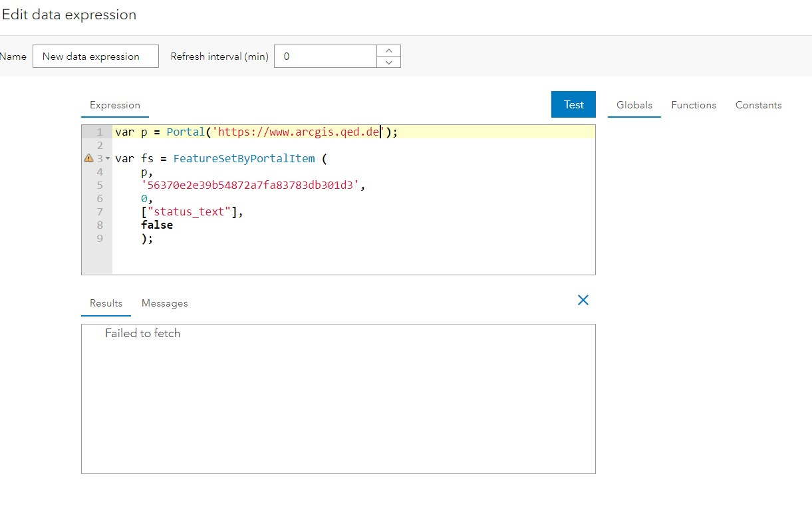Click the Name input field
Screen dimensions: 812x508
click(96, 57)
